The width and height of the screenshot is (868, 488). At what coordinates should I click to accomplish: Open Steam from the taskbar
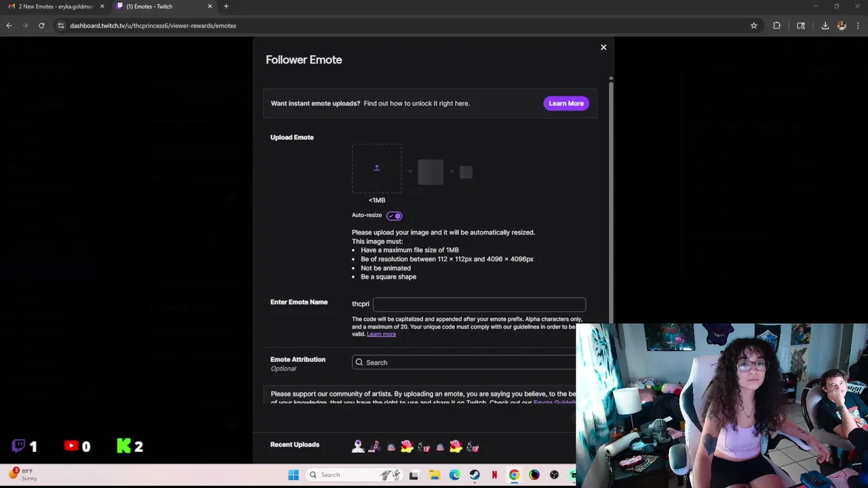(x=475, y=474)
